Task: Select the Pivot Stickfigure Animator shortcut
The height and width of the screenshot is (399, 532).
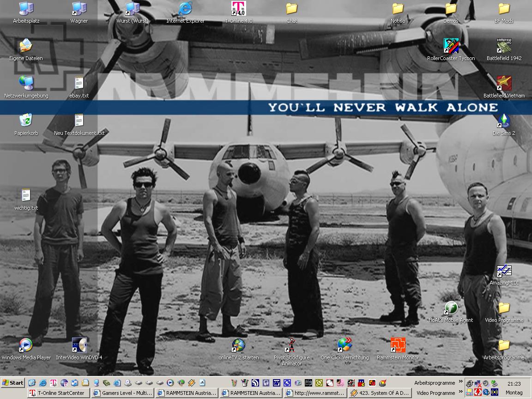Action: click(x=291, y=352)
